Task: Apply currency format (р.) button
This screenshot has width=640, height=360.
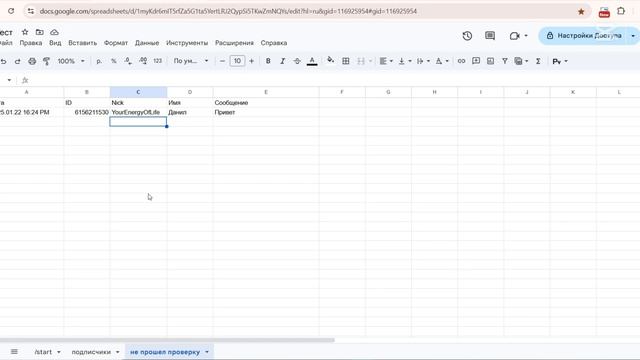Action: [99, 61]
